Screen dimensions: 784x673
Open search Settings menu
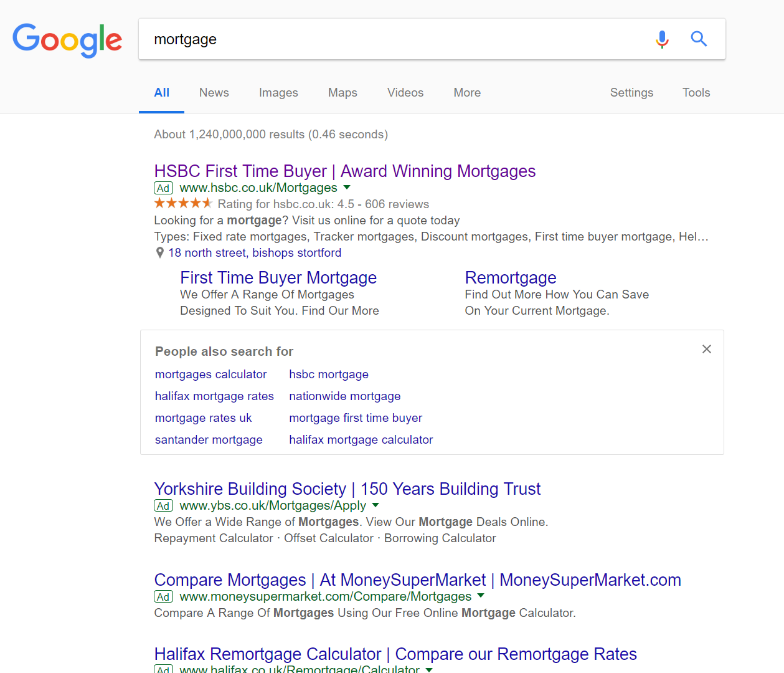[x=631, y=93]
